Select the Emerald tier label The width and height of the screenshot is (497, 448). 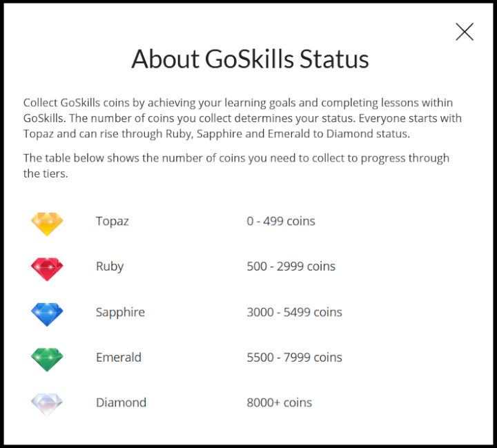(119, 358)
